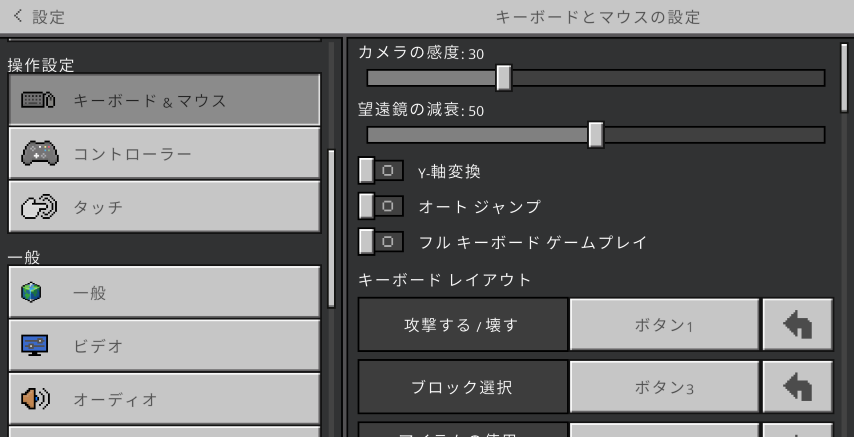Click the right panel scrollbar

click(844, 78)
